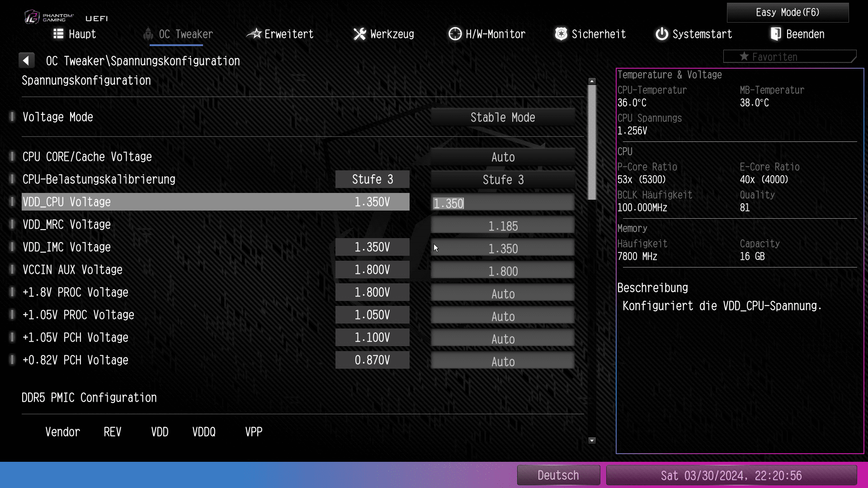Click the Beenden exit door icon
This screenshot has height=488, width=868.
[776, 34]
